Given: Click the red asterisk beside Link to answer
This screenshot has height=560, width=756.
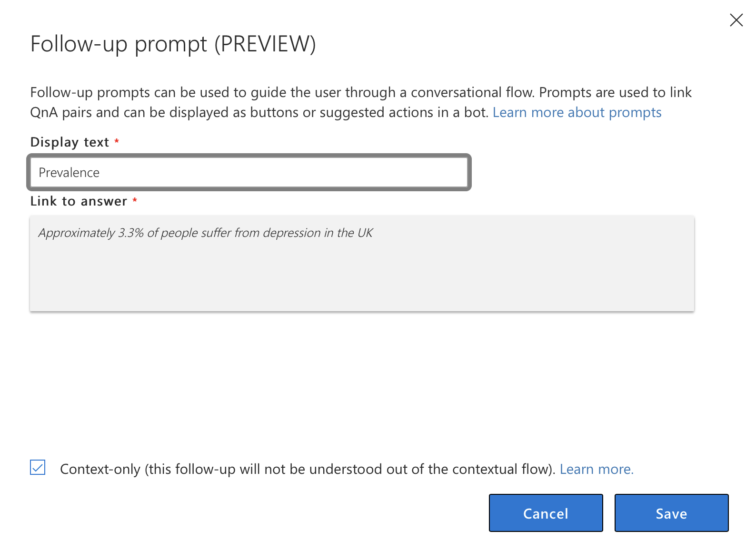Looking at the screenshot, I should (135, 200).
